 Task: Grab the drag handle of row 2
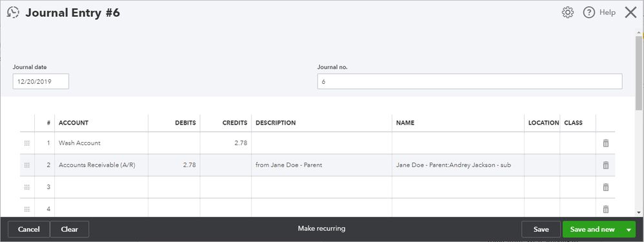coord(27,165)
